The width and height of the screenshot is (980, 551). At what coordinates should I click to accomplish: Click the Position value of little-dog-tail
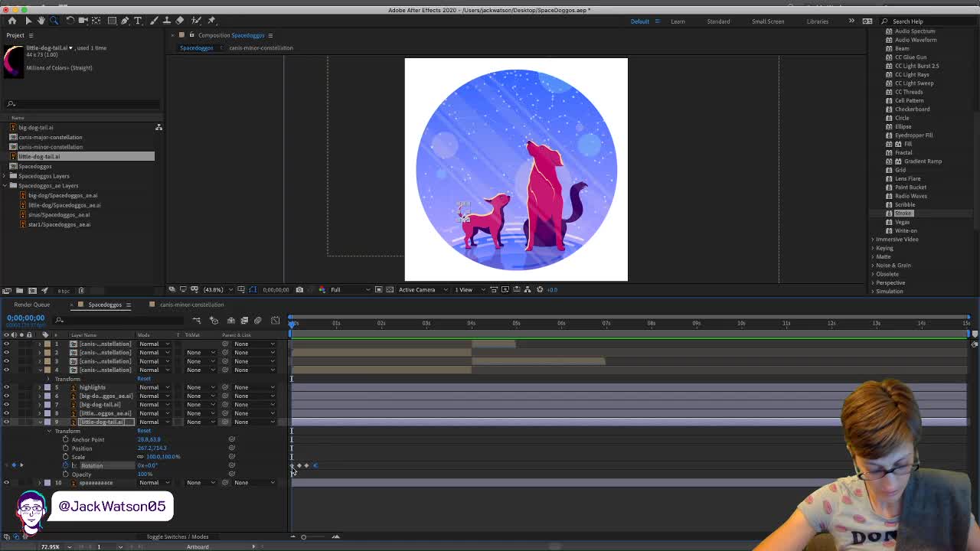pos(152,448)
